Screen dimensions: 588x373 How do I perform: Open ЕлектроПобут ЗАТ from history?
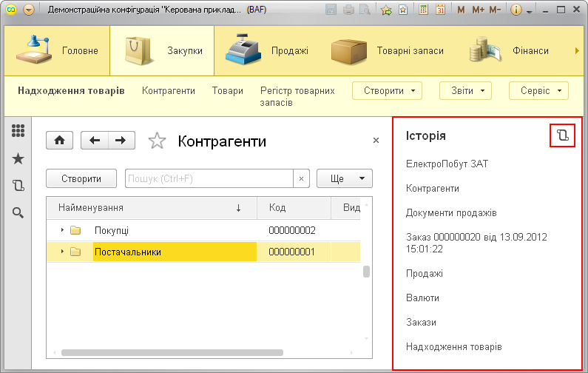447,164
